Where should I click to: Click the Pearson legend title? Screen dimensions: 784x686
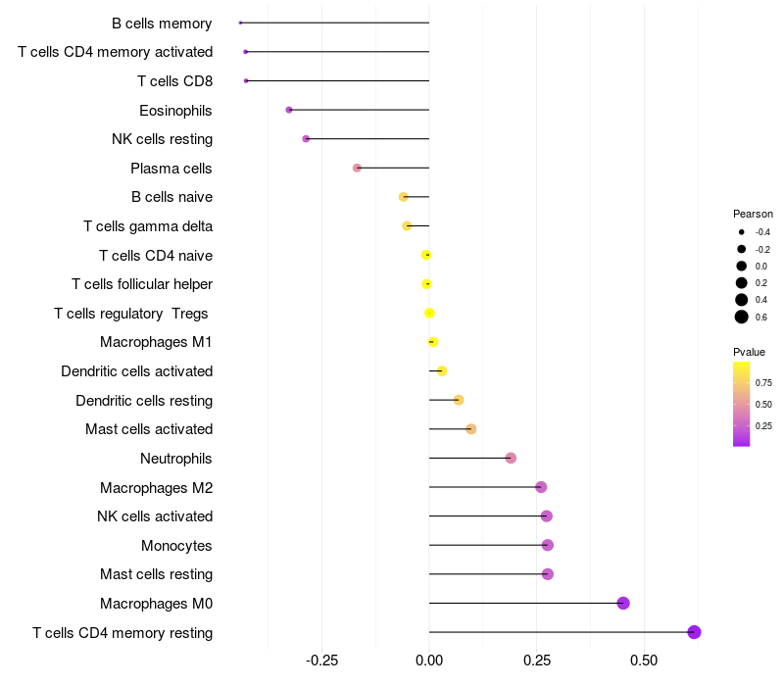tap(753, 214)
